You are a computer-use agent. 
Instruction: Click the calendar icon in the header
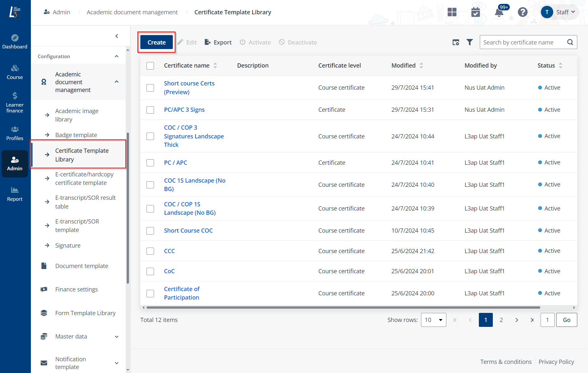pos(476,12)
